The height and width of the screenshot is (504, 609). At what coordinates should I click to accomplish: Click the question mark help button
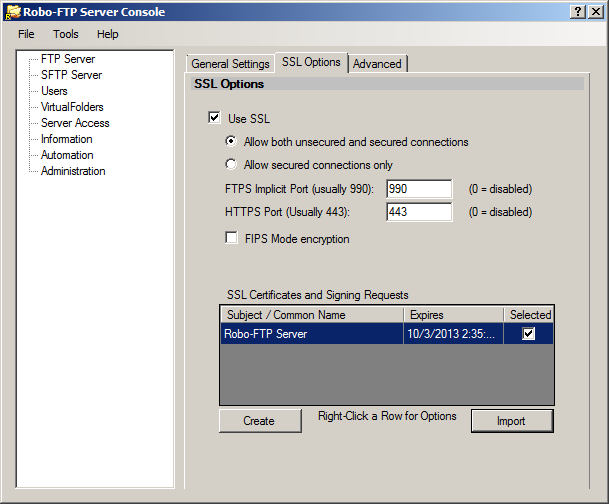point(578,12)
